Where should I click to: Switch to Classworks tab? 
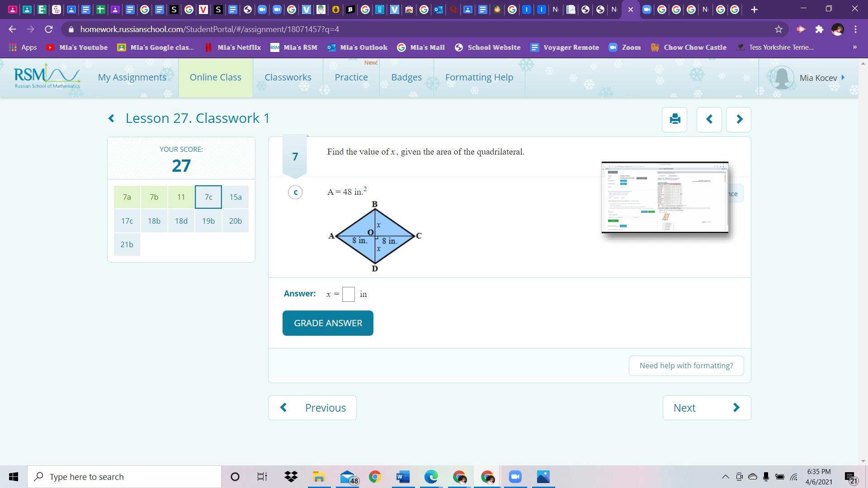(288, 77)
